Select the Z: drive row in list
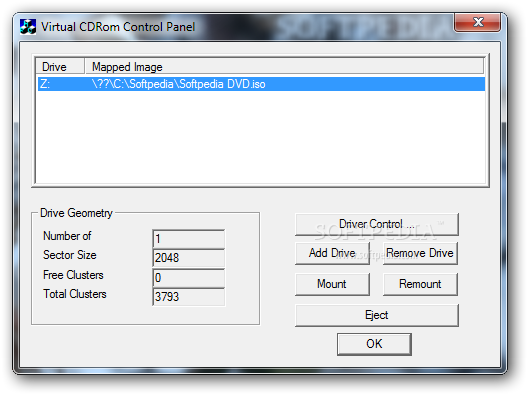 click(261, 84)
